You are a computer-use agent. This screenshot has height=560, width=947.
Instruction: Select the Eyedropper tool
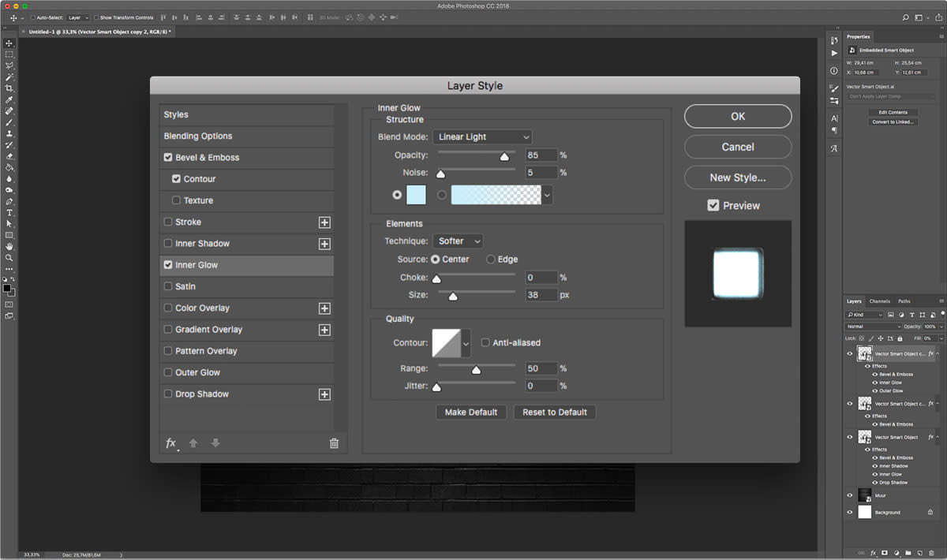9,100
